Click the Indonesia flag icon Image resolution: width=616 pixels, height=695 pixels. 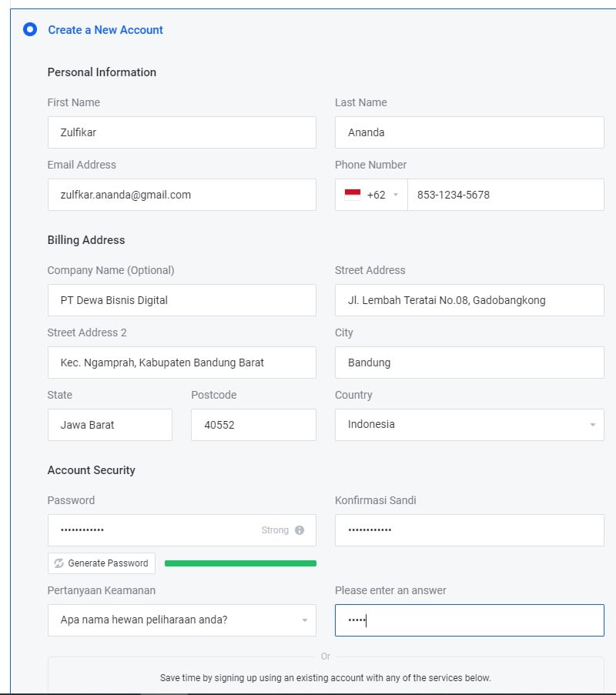pos(353,195)
